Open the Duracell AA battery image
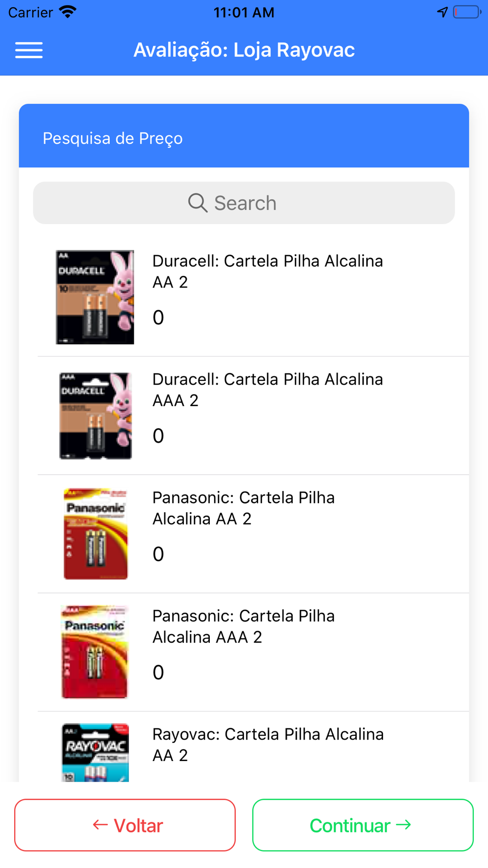The height and width of the screenshot is (868, 488). 95,297
